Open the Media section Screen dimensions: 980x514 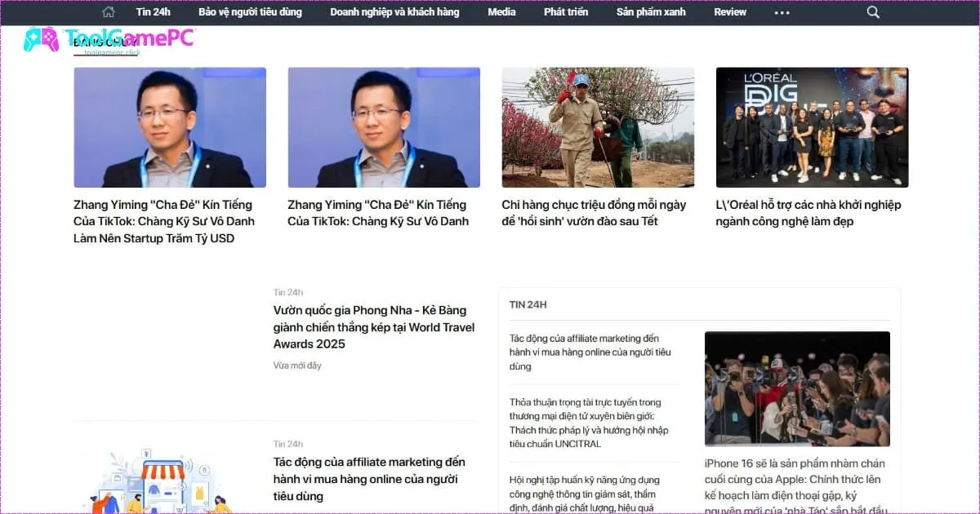click(x=501, y=12)
